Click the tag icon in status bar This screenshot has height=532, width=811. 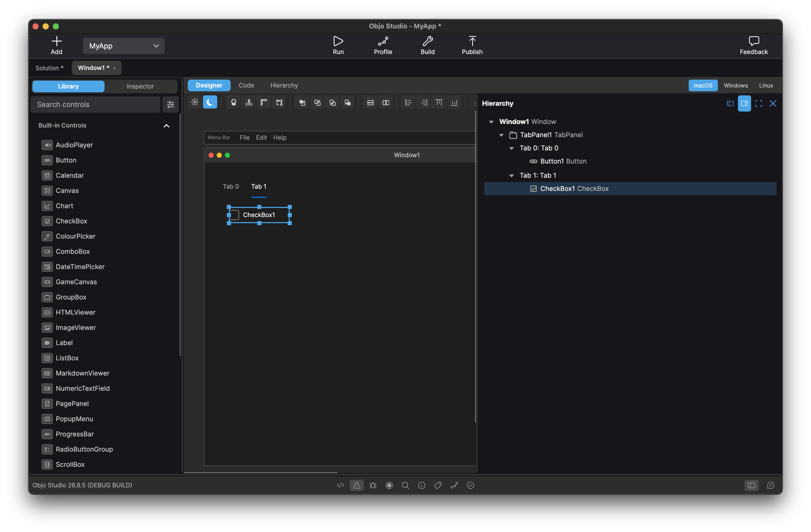coord(438,485)
